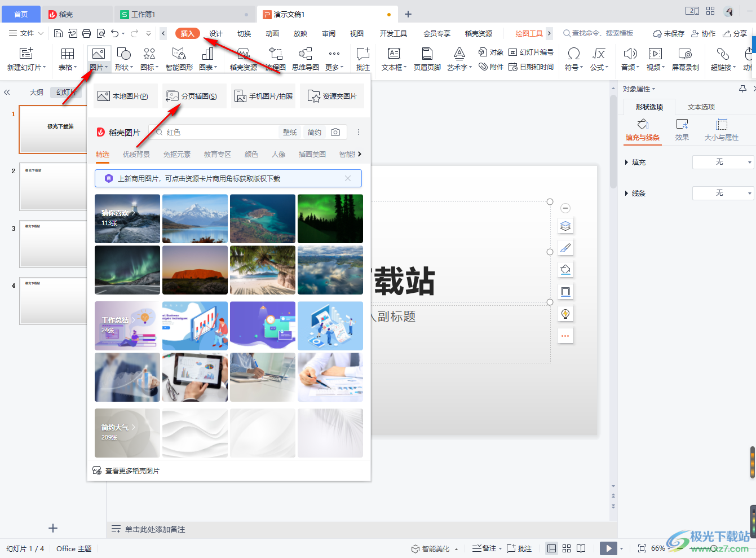
Task: Click the save icon in quick toolbar
Action: 58,33
